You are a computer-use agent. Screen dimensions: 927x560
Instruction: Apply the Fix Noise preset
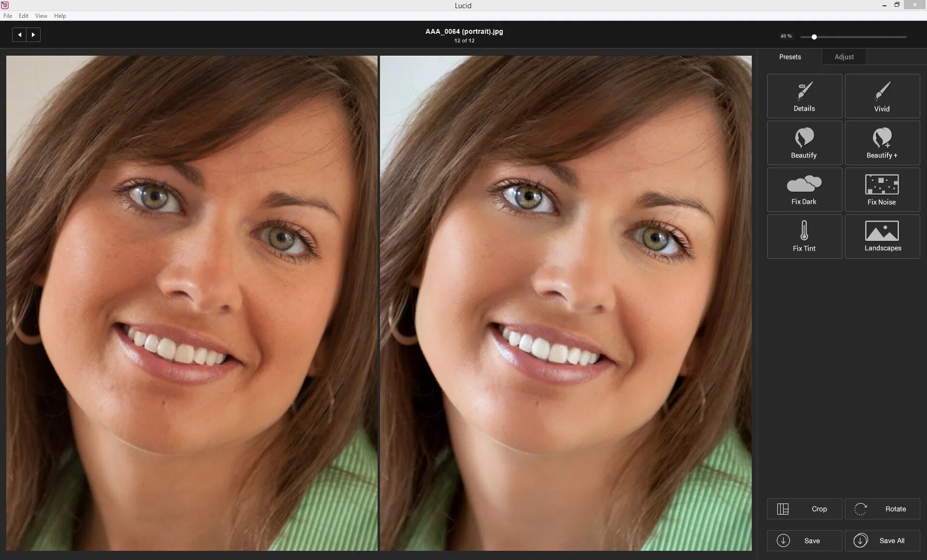[882, 190]
